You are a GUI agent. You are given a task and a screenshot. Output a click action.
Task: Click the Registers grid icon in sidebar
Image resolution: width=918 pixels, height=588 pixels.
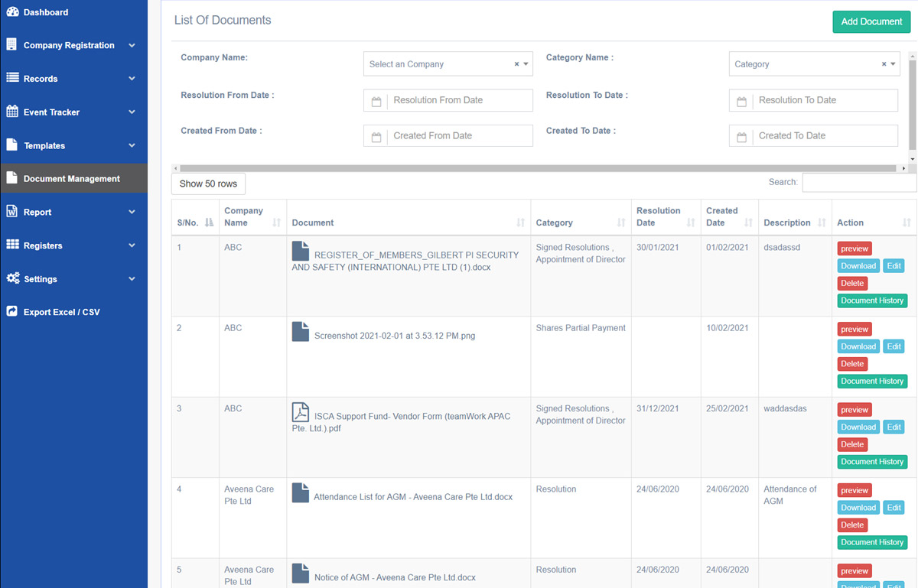[11, 245]
